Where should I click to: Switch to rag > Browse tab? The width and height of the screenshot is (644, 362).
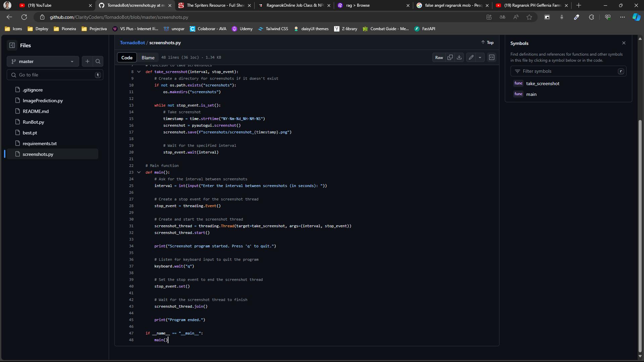tap(373, 5)
